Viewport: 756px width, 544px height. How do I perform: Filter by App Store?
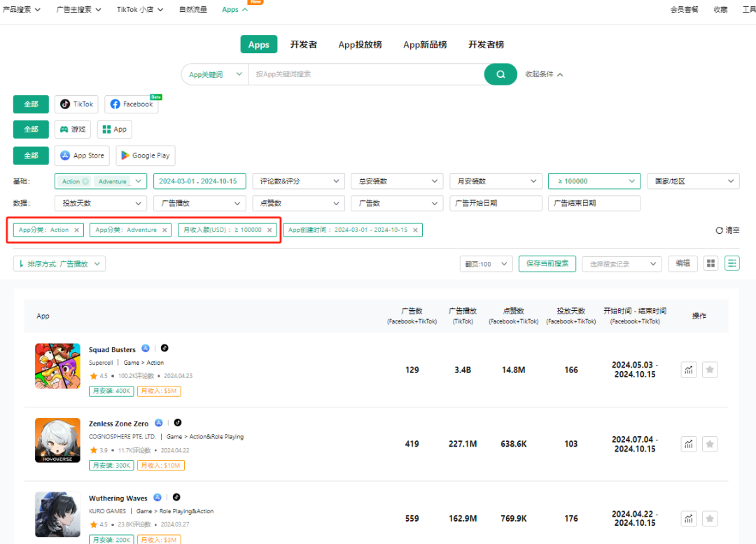[83, 155]
